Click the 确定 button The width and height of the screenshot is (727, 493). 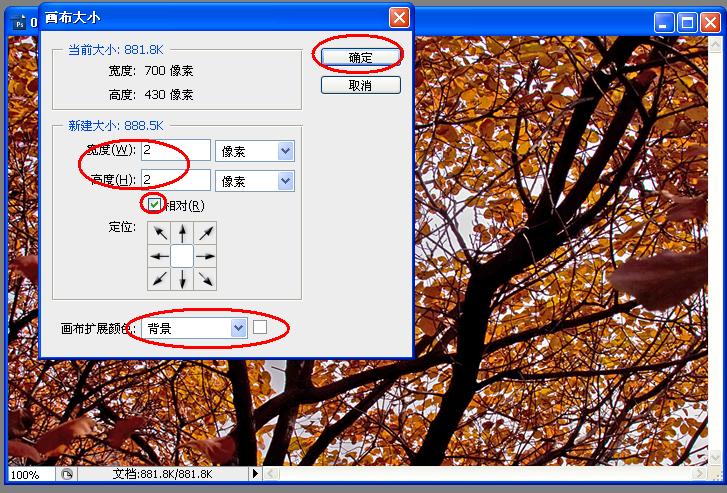click(x=361, y=58)
